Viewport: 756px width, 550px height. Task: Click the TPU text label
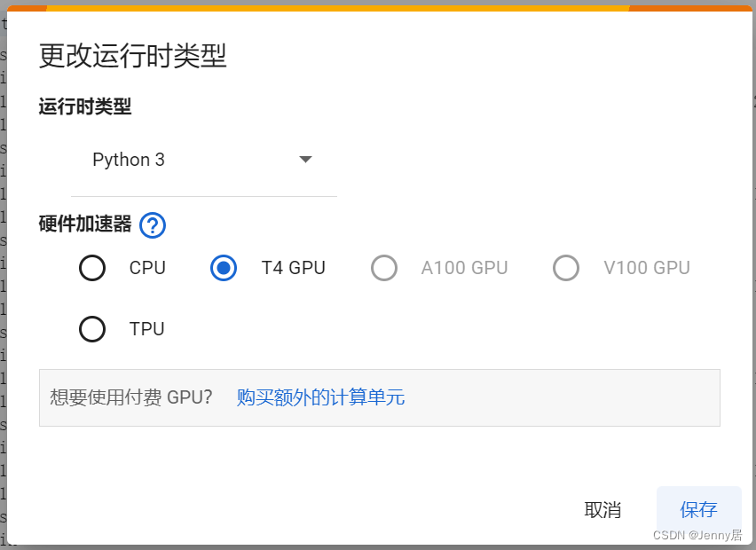tap(147, 329)
